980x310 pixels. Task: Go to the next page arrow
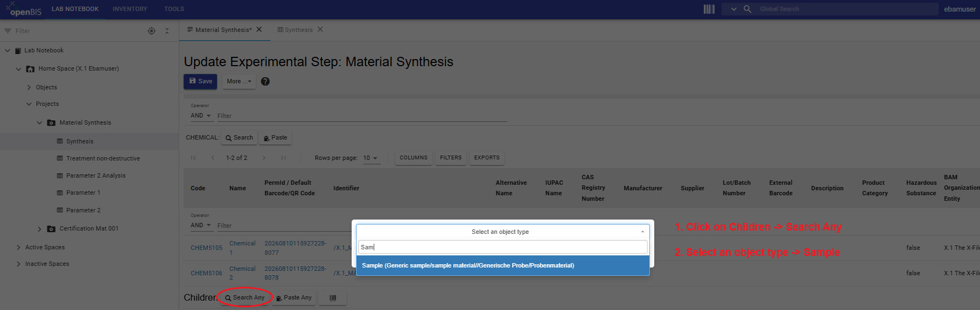tap(264, 158)
